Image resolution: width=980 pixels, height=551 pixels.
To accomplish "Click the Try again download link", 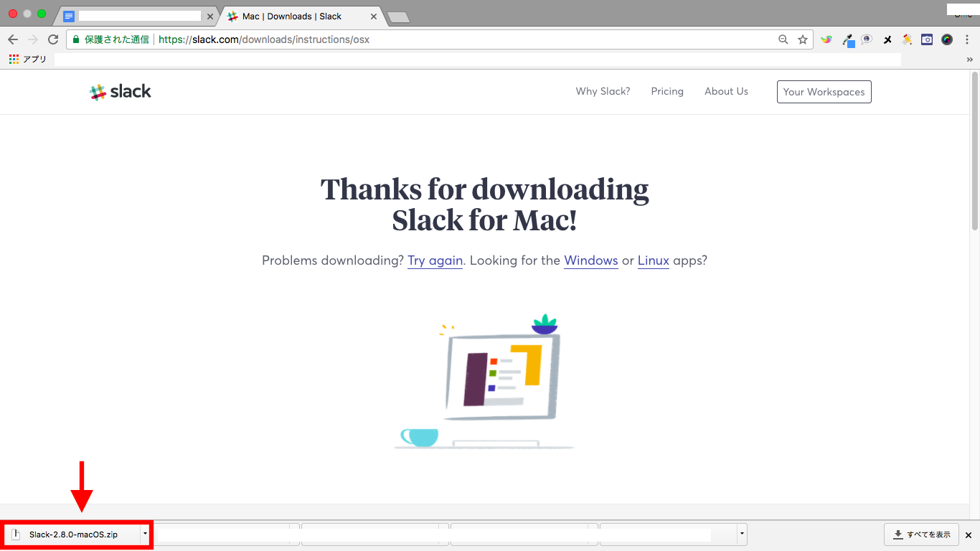I will tap(435, 260).
